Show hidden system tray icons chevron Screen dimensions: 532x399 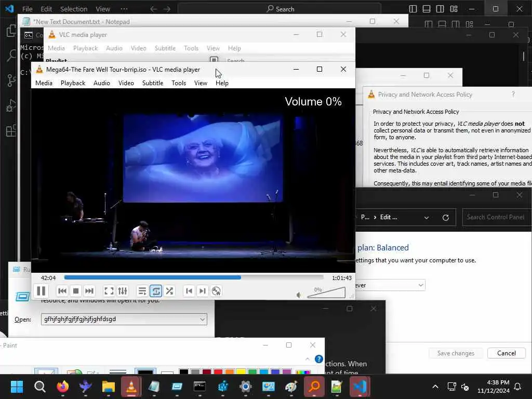435,387
